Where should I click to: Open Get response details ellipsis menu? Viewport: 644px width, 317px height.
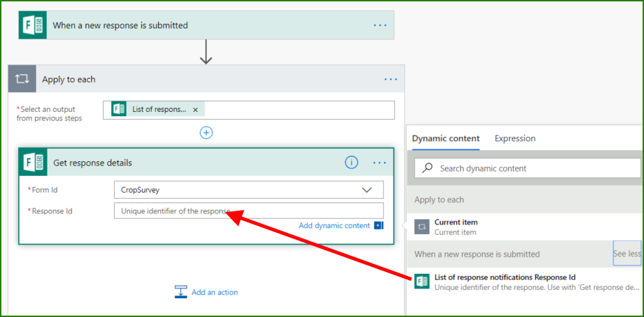coord(379,163)
